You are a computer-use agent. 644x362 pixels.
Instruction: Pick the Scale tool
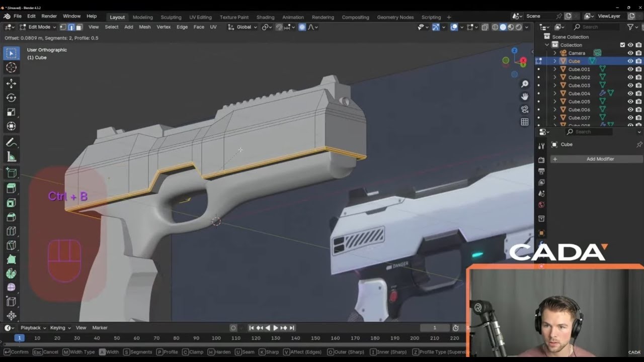(11, 112)
